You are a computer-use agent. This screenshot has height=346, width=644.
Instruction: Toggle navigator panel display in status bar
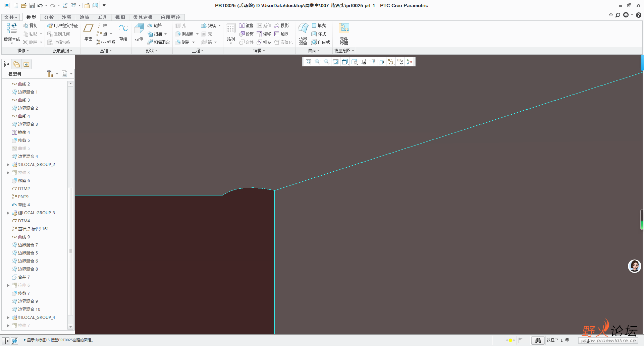click(x=6, y=341)
